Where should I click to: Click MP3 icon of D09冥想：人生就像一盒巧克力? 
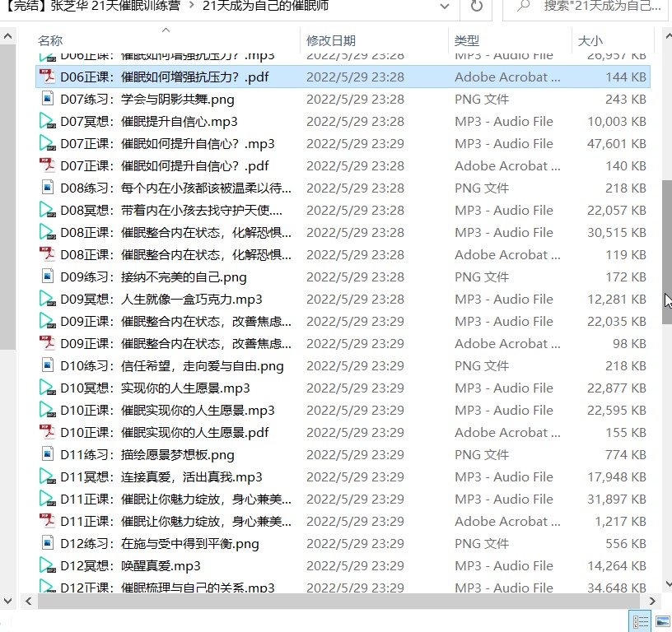tap(47, 299)
